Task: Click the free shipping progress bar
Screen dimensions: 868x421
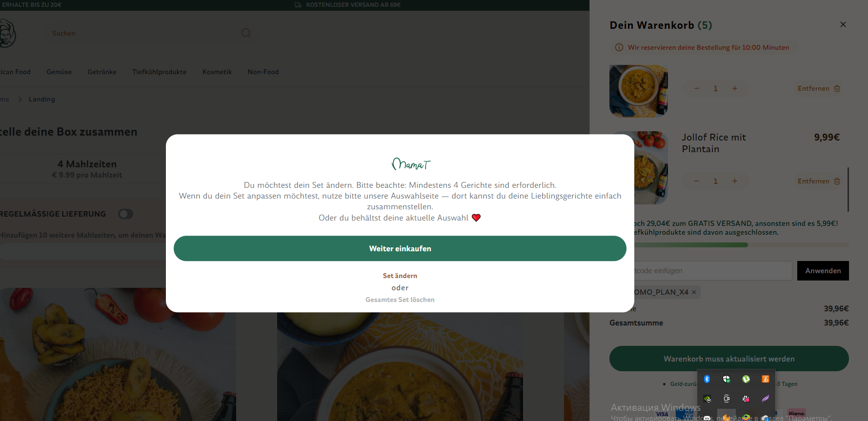Action: tap(729, 245)
